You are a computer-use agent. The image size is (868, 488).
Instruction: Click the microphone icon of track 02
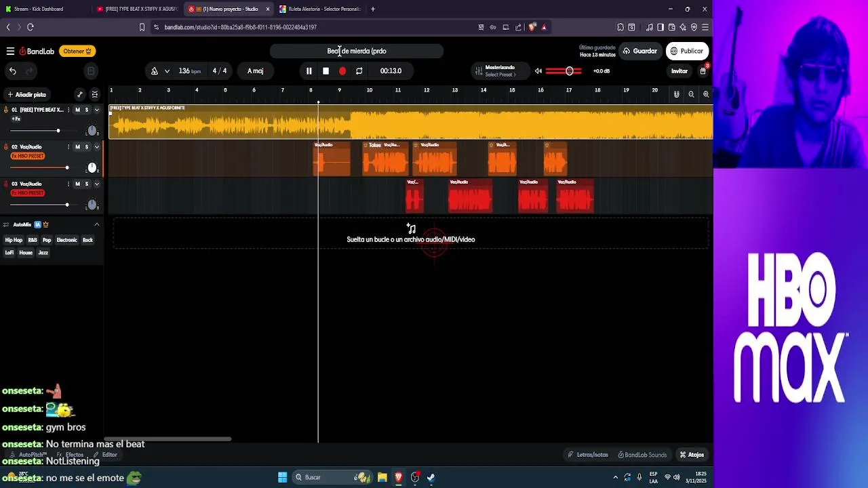tap(5, 146)
